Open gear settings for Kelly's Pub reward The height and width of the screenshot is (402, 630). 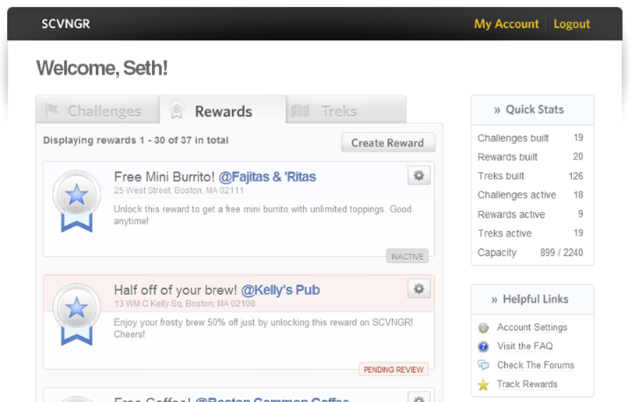tap(419, 289)
